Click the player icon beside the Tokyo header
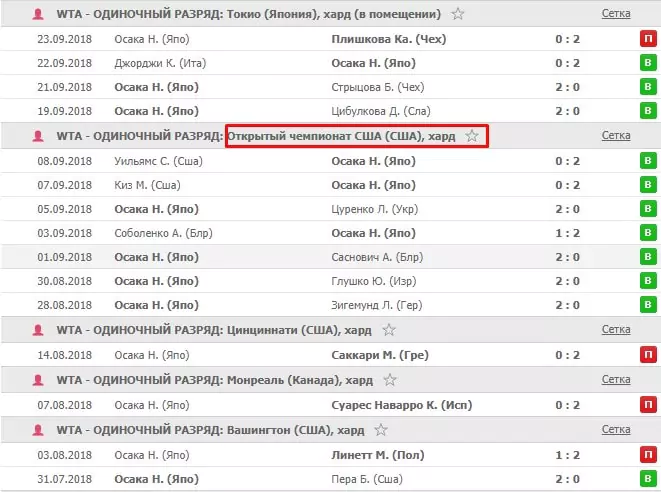Screen dimensions: 661x492 (38, 14)
